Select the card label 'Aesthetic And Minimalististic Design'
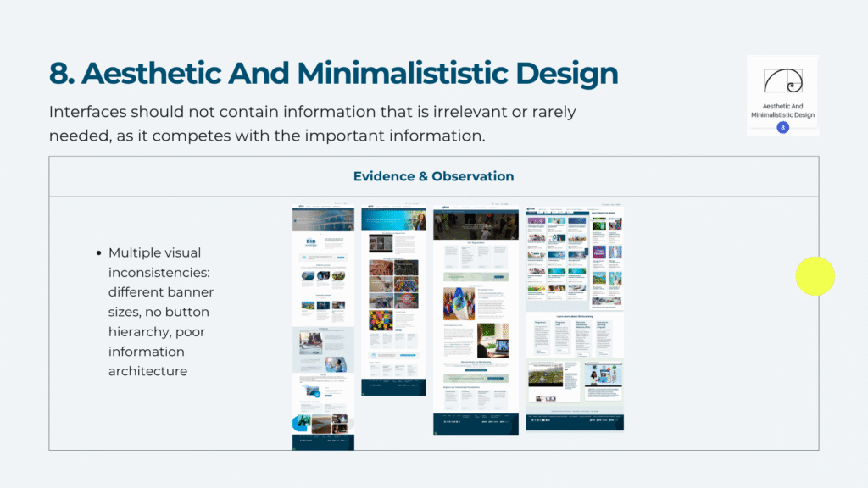The image size is (868, 488). click(782, 109)
